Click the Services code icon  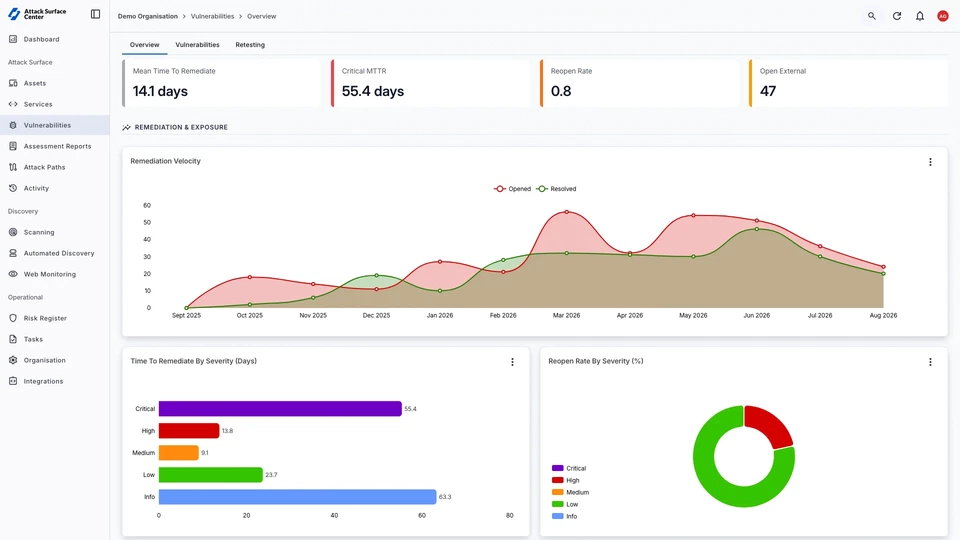(13, 104)
